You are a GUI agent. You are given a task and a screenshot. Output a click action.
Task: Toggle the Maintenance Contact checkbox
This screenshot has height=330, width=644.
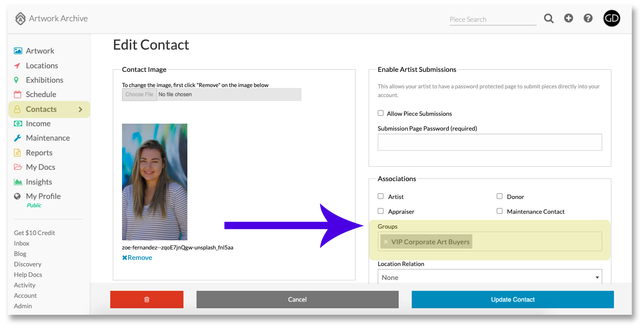[500, 211]
